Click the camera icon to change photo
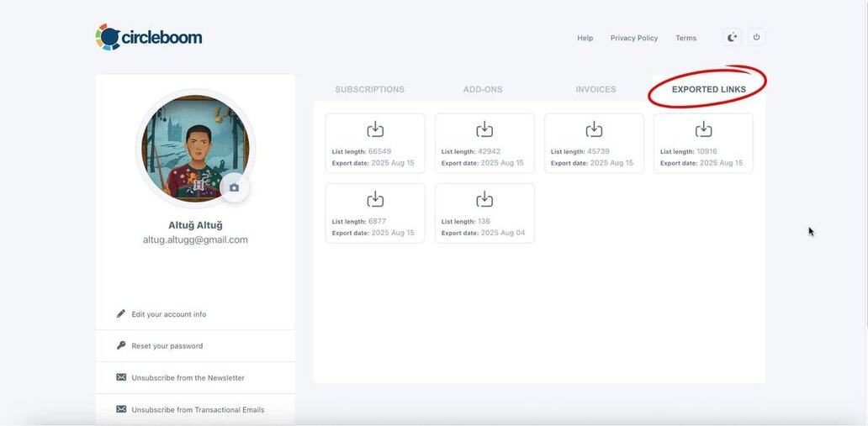868x426 pixels. click(234, 188)
